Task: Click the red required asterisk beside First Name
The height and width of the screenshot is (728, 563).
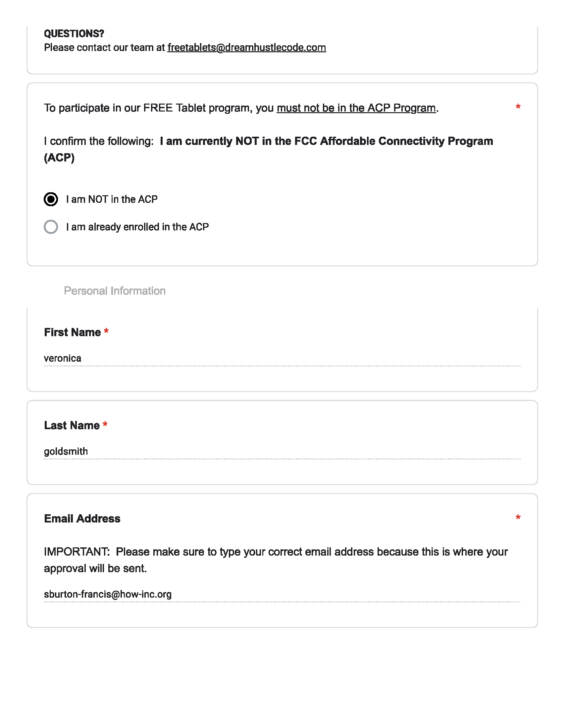Action: (106, 331)
